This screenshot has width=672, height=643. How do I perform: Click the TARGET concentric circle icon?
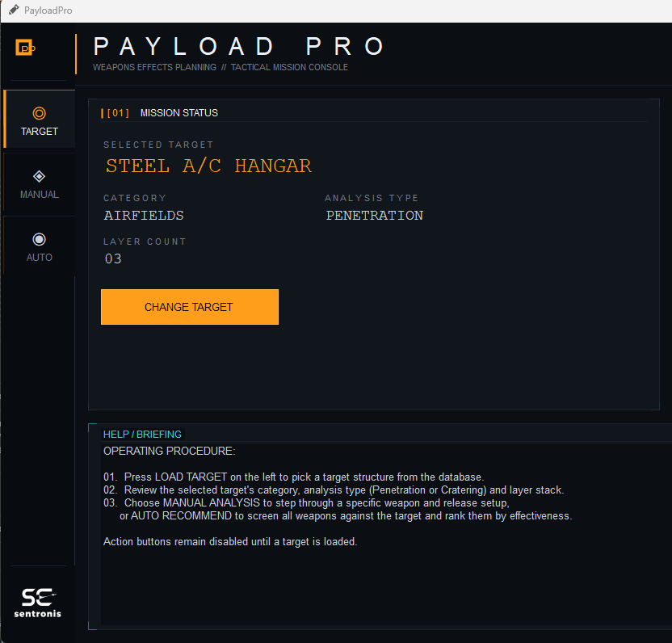39,114
